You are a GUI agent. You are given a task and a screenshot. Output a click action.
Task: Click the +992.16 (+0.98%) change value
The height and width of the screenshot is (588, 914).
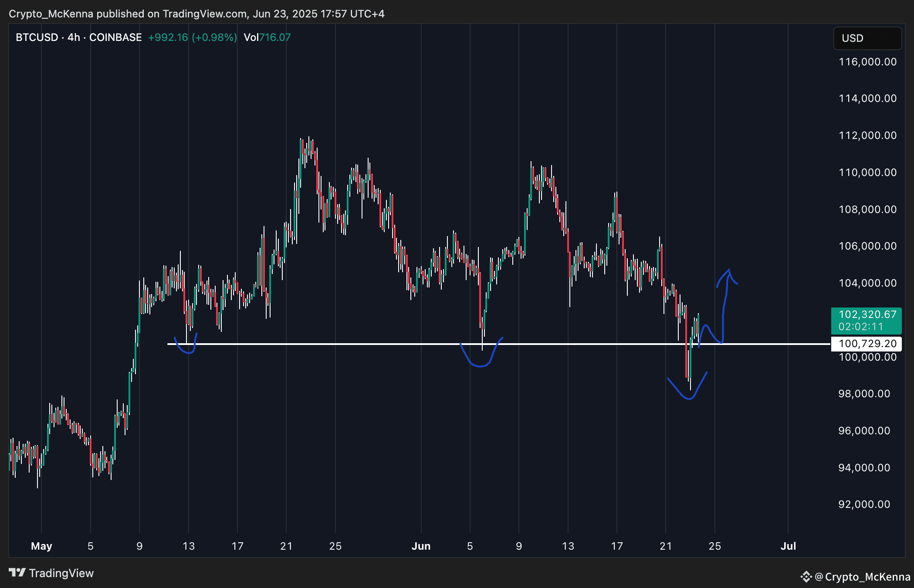coord(193,37)
